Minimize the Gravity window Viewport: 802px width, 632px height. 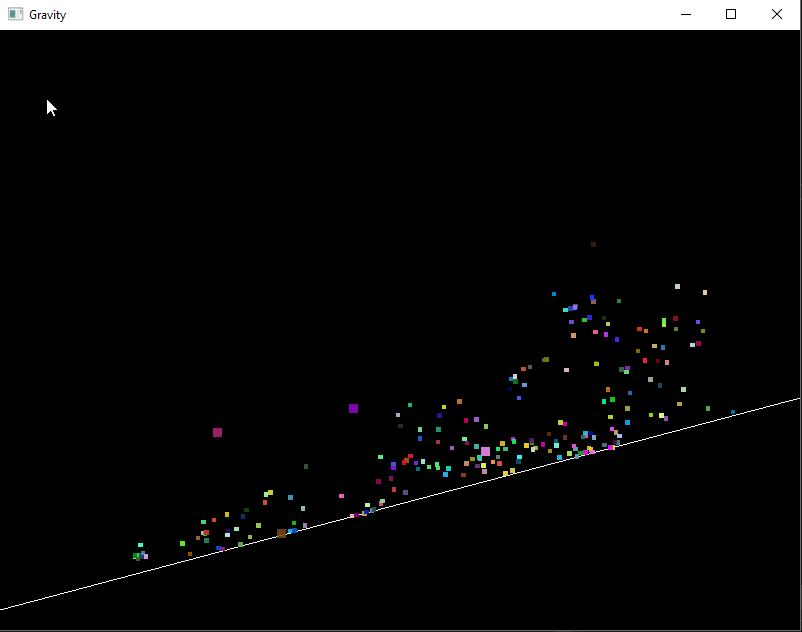click(686, 14)
